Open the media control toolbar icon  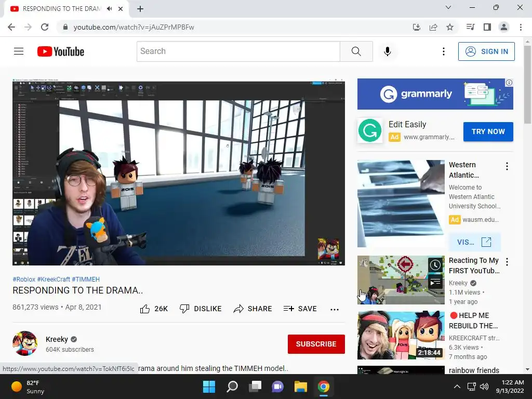471,27
